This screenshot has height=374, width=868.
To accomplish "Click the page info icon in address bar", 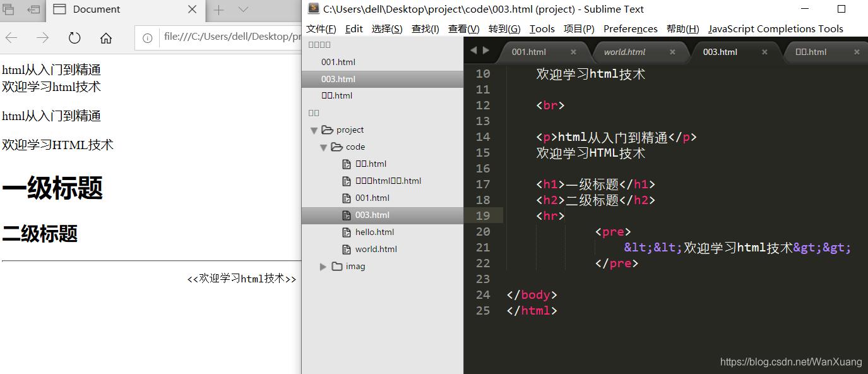I will point(146,36).
